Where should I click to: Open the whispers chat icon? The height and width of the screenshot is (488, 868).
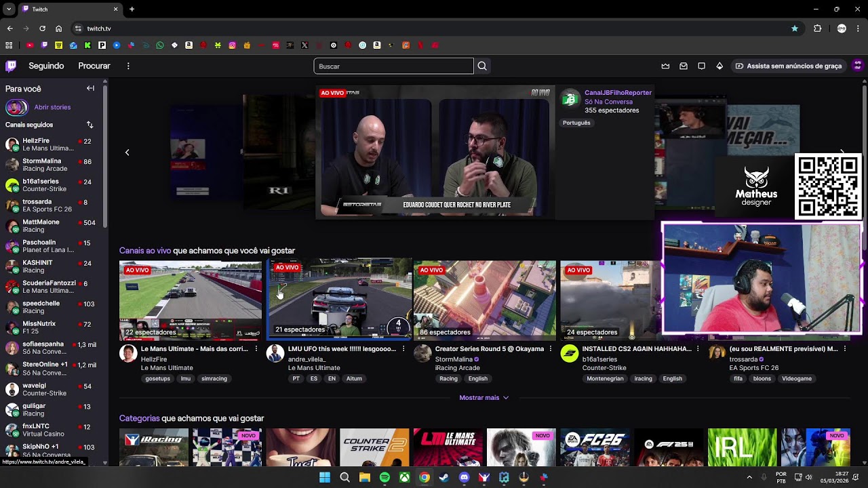coord(701,66)
